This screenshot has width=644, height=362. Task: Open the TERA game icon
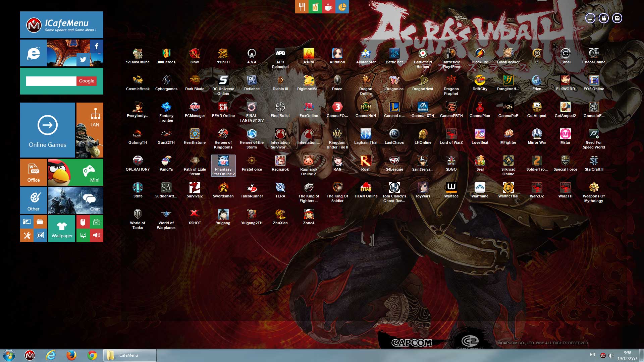[x=280, y=190]
